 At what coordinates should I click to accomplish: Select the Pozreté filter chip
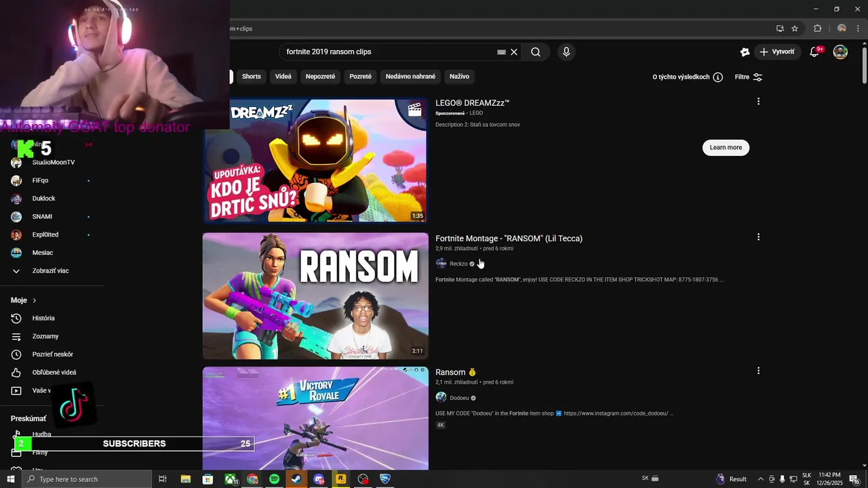tap(360, 77)
